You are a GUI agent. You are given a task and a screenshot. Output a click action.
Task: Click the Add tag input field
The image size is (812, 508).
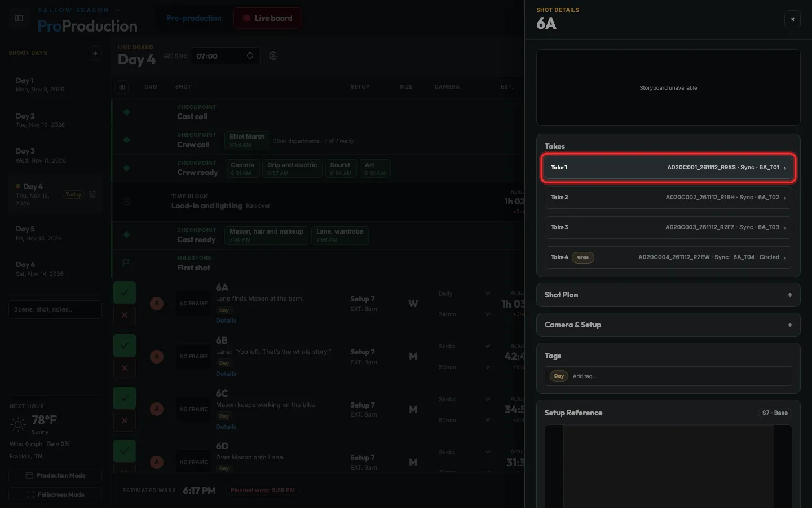click(x=679, y=376)
